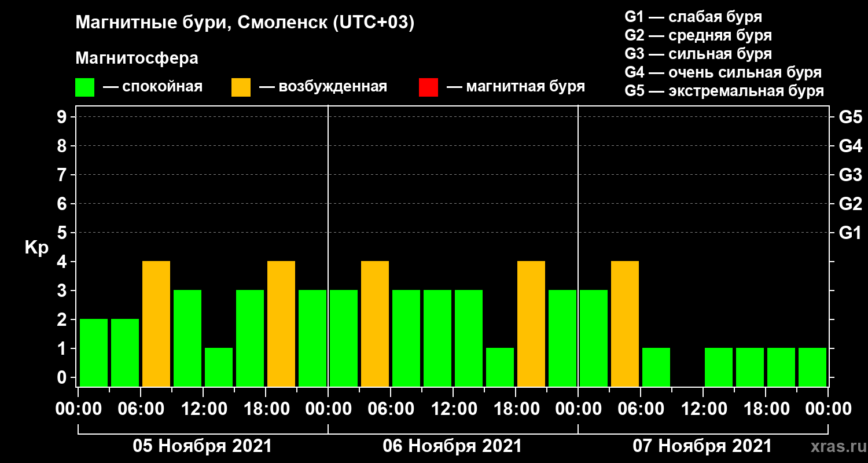
Task: Click the '06:00' tick label for 07 Ноября
Action: coord(640,409)
